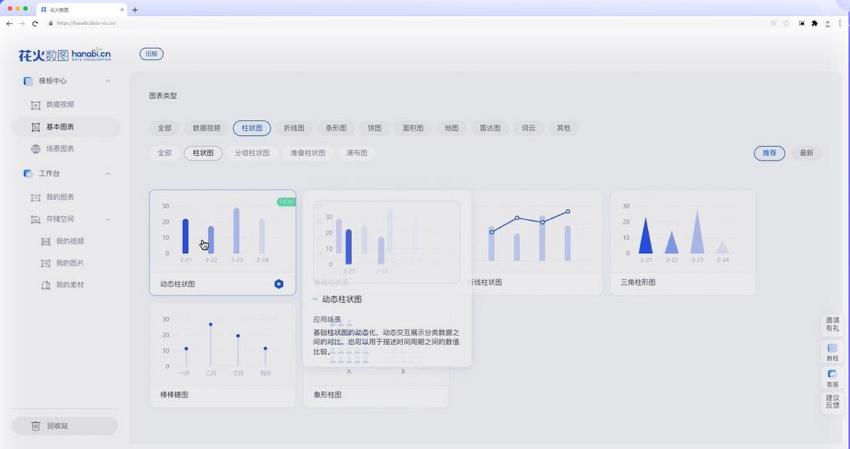The width and height of the screenshot is (850, 449).
Task: Open the browser profile icon
Action: [828, 23]
